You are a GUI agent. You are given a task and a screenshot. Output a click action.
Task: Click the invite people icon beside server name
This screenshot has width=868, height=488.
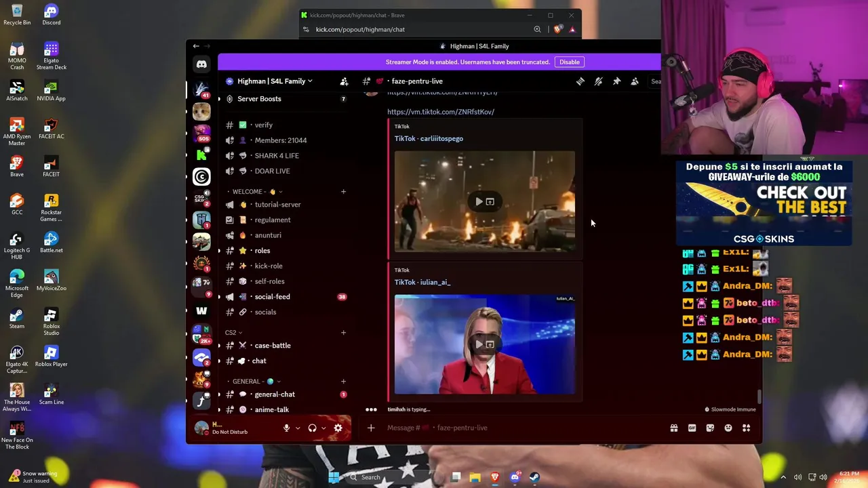point(344,81)
